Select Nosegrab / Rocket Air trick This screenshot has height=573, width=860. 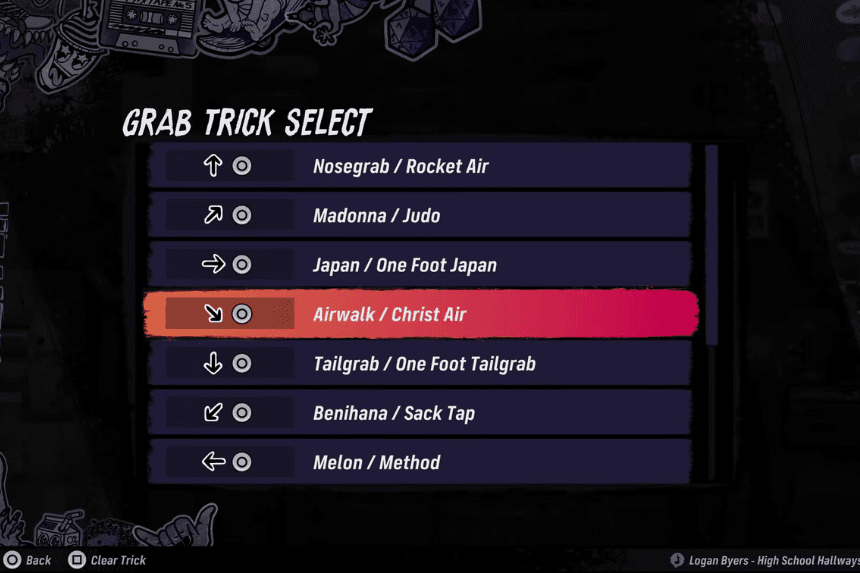tap(400, 166)
